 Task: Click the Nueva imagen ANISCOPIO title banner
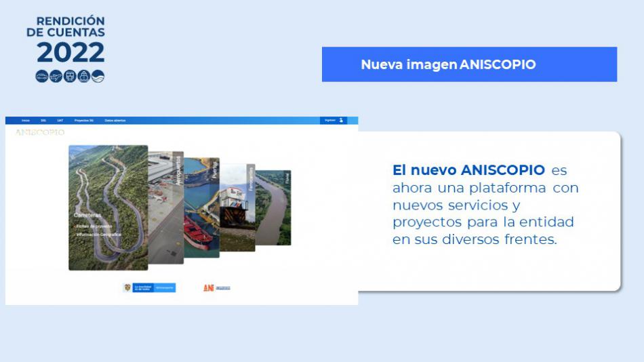click(470, 64)
